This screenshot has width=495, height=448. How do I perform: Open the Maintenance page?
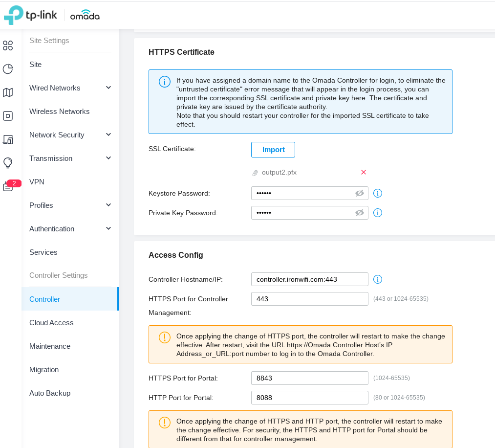click(x=50, y=346)
